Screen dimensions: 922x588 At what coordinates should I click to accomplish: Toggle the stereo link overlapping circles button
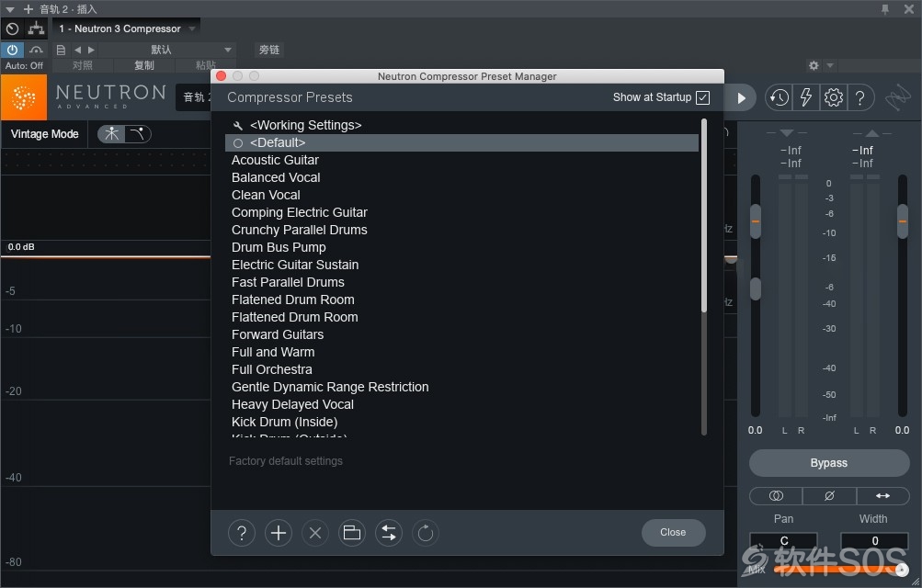(776, 496)
